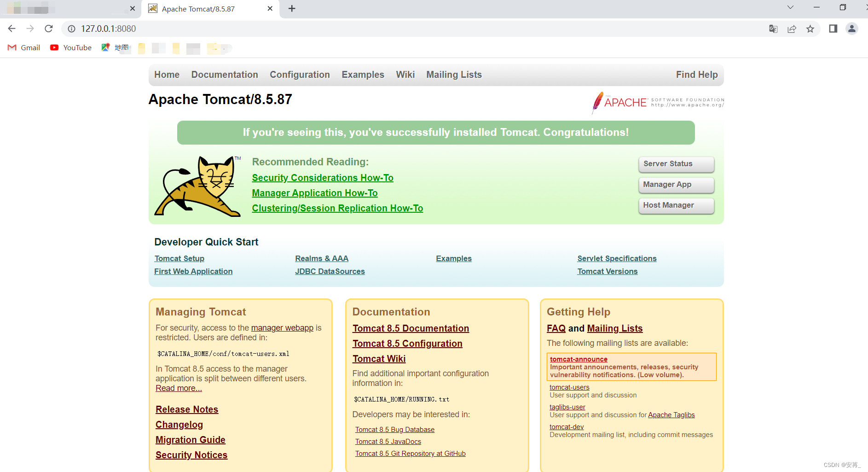Open the user profile avatar icon
868x472 pixels.
click(x=852, y=29)
